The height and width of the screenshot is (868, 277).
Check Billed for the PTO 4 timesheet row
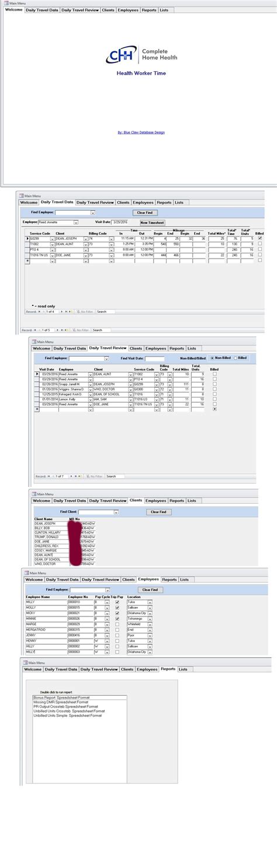[x=260, y=249]
